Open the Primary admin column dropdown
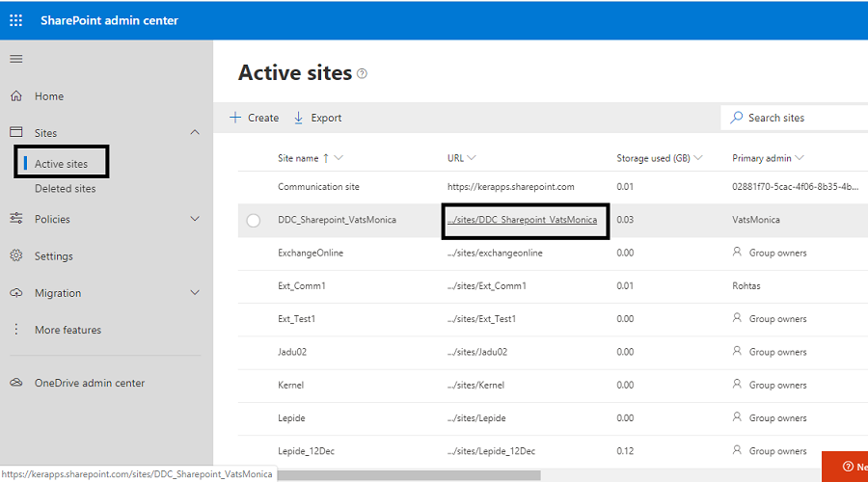The height and width of the screenshot is (482, 868). point(800,158)
